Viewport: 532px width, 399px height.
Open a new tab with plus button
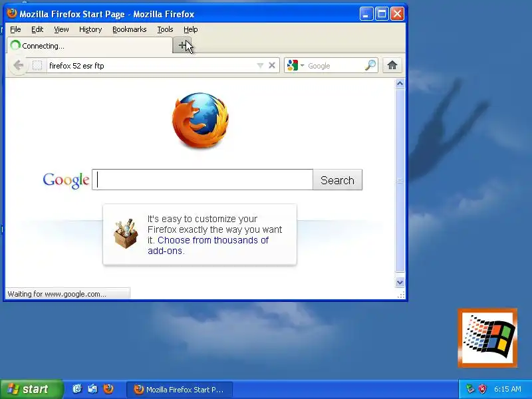[x=182, y=45]
